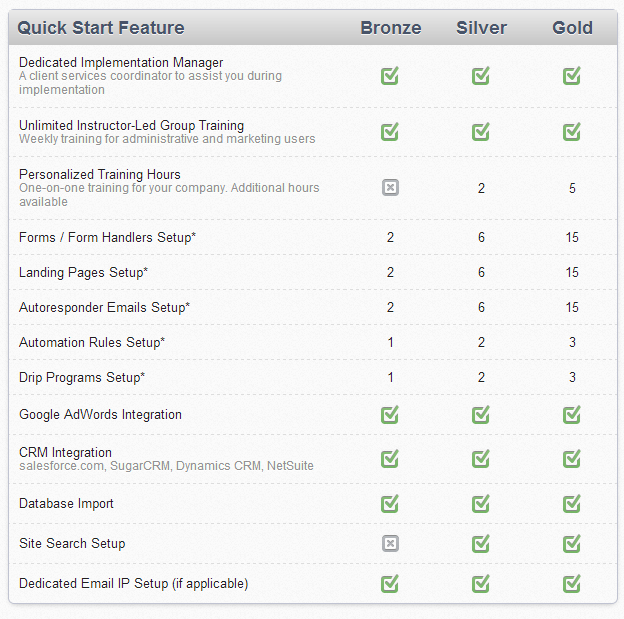Screen dimensions: 624x619
Task: Click Silver value 2 for Drip Programs Setup
Action: pos(481,377)
